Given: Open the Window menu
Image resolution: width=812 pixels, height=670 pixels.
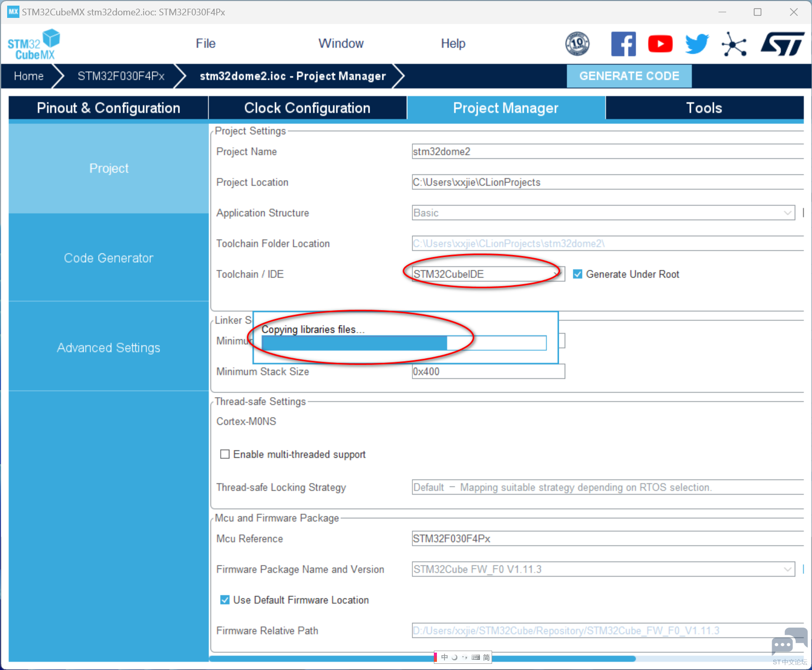Looking at the screenshot, I should pos(341,43).
